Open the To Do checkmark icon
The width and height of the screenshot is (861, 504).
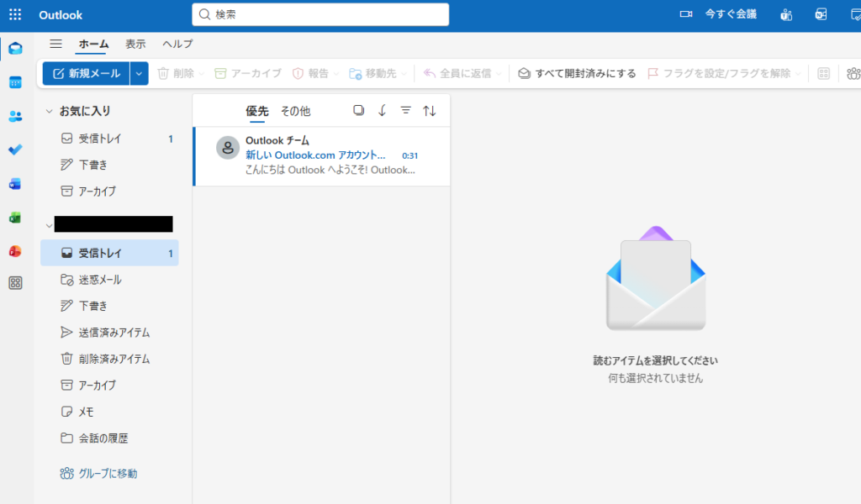pyautogui.click(x=15, y=150)
